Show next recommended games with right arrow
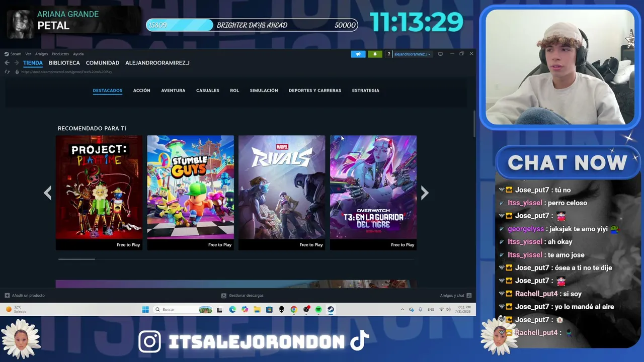The image size is (644, 362). click(425, 193)
